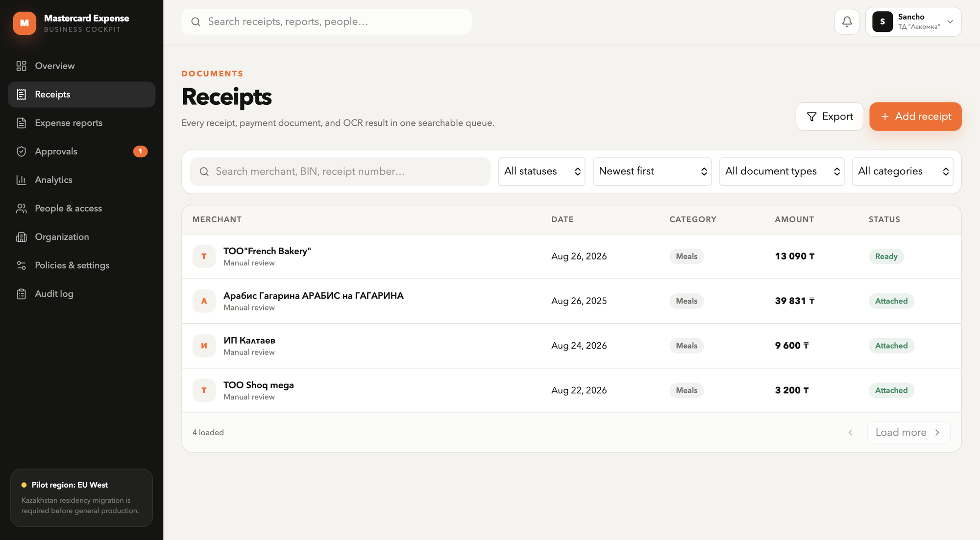Click the Approvals shield icon
Screen dimensions: 980x540
click(21, 151)
